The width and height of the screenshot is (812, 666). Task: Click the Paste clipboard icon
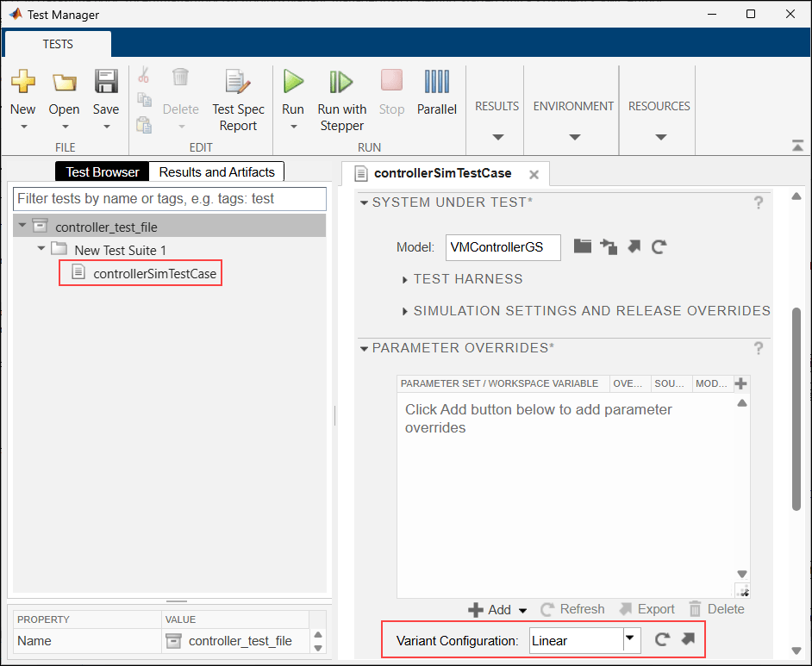[144, 125]
